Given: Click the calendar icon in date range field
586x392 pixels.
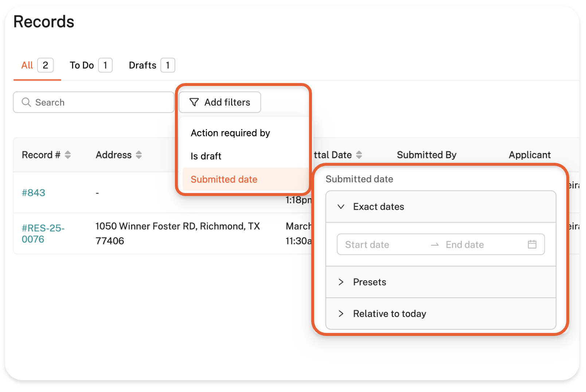Looking at the screenshot, I should pyautogui.click(x=532, y=244).
